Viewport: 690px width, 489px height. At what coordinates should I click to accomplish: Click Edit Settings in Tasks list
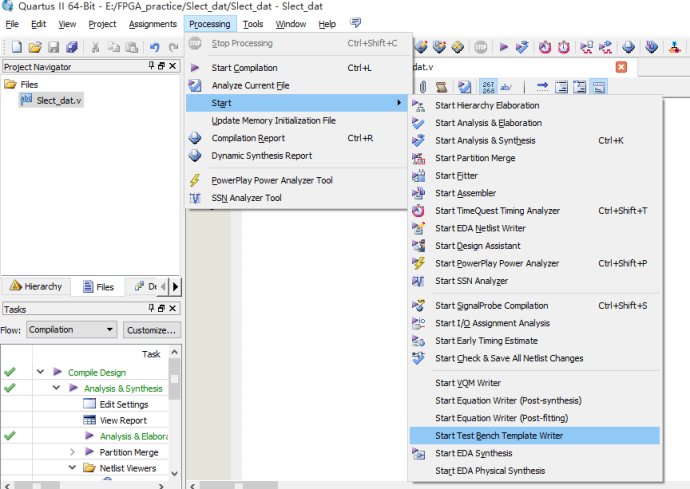(124, 404)
